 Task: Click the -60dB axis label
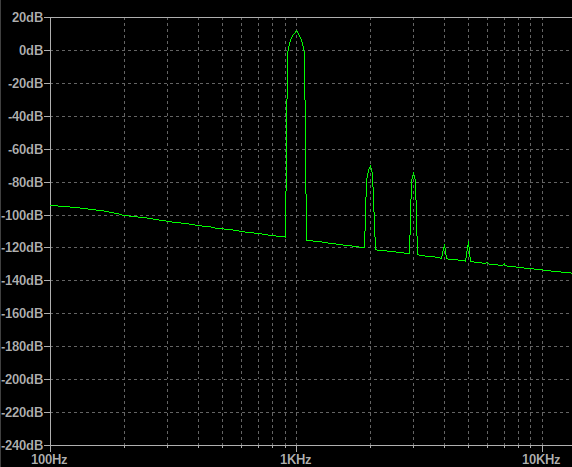(26, 149)
